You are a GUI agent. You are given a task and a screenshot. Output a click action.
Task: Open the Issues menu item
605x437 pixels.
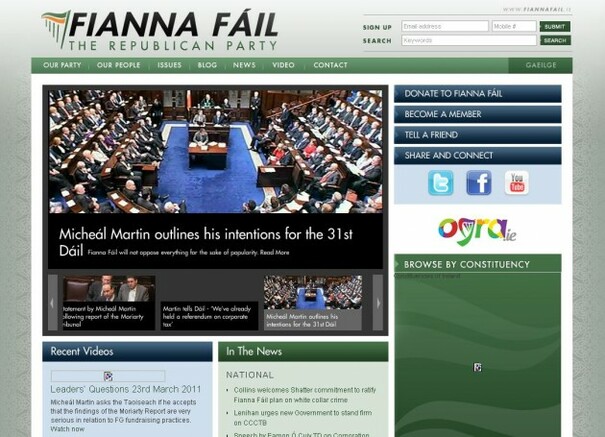pos(169,65)
